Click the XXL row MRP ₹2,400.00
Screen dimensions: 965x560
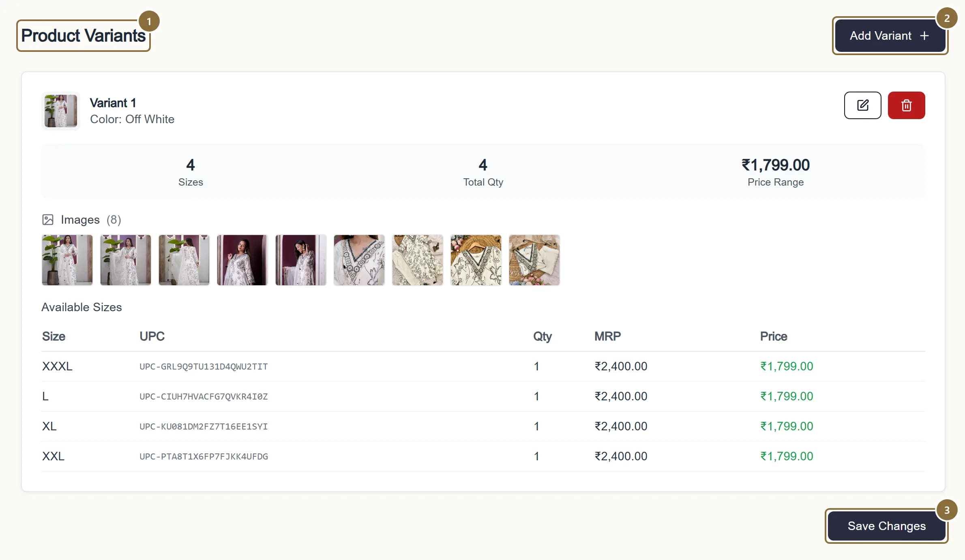pyautogui.click(x=621, y=456)
